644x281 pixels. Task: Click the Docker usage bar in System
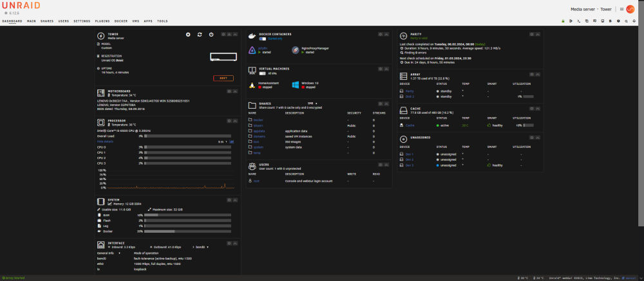tap(187, 231)
